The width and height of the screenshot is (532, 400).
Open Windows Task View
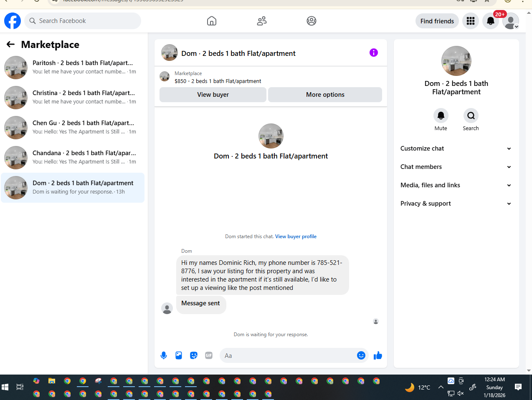(20, 387)
